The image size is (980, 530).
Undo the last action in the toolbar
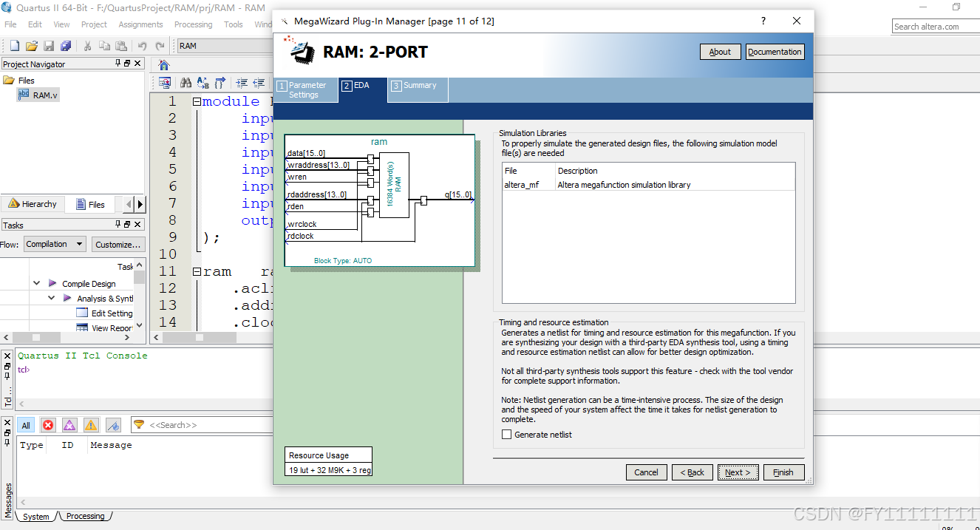click(x=143, y=46)
